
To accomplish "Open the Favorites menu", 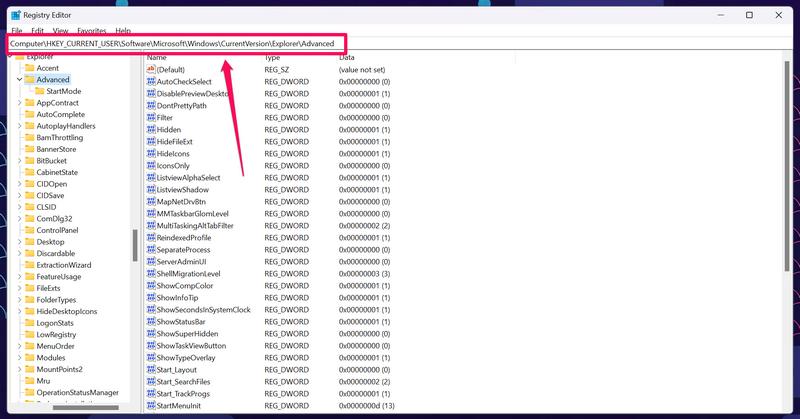I will click(x=92, y=31).
